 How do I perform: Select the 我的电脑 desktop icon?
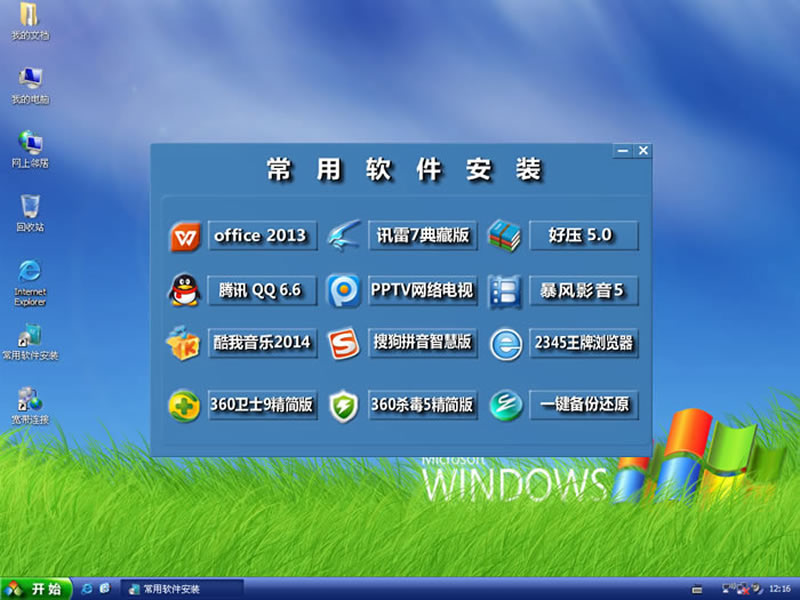click(30, 86)
